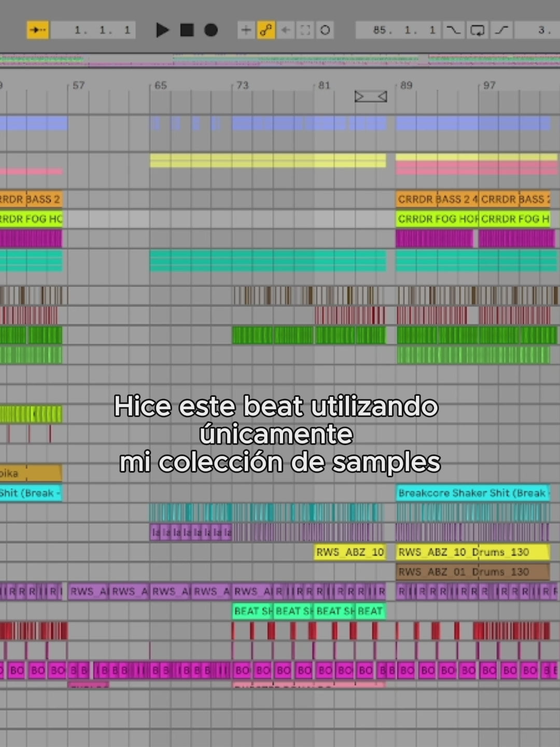The height and width of the screenshot is (747, 560).
Task: Click the Session Record circle button
Action: click(x=325, y=30)
